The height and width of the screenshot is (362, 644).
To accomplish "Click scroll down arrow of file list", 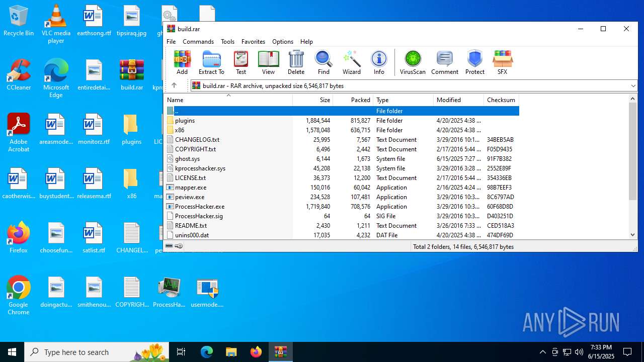I will [x=633, y=235].
